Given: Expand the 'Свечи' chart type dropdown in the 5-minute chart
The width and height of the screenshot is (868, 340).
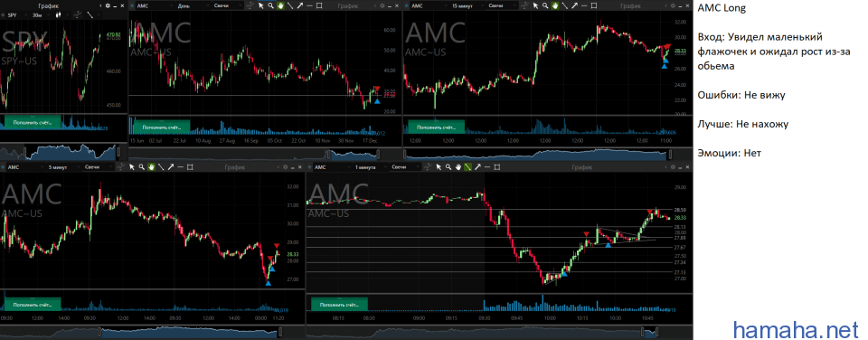Looking at the screenshot, I should [x=99, y=166].
